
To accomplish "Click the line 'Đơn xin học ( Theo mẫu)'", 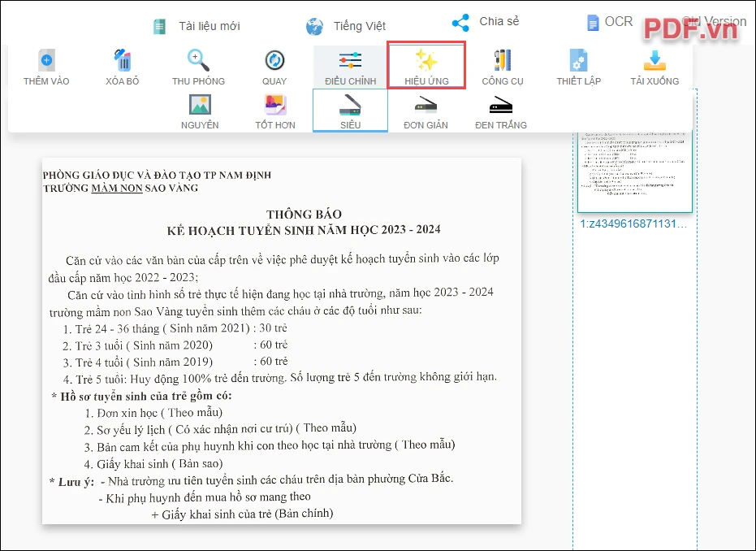I will point(153,413).
